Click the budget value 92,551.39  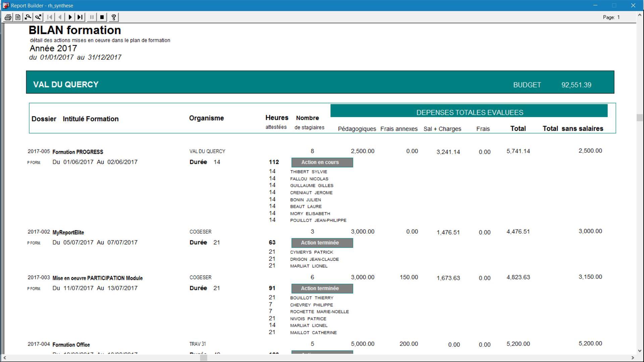click(576, 85)
